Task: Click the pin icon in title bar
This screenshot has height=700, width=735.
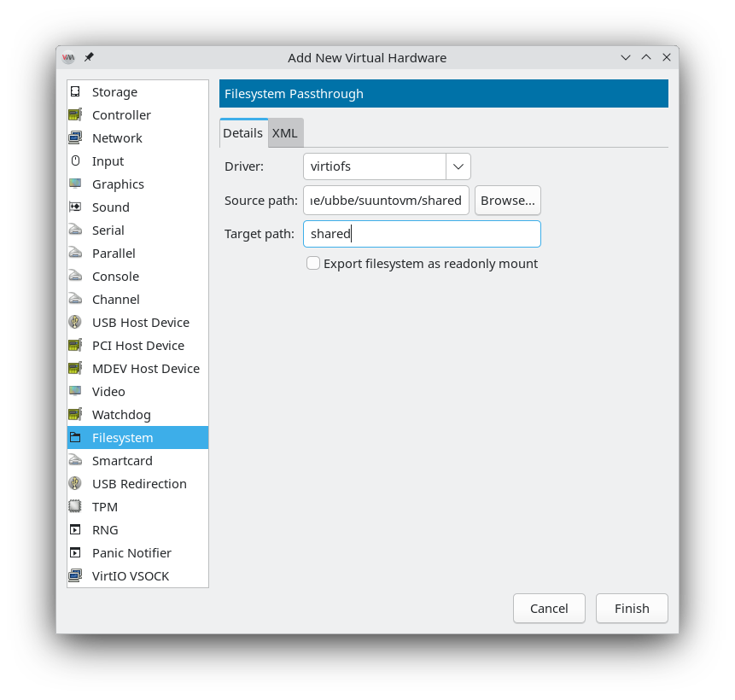Action: (x=89, y=58)
